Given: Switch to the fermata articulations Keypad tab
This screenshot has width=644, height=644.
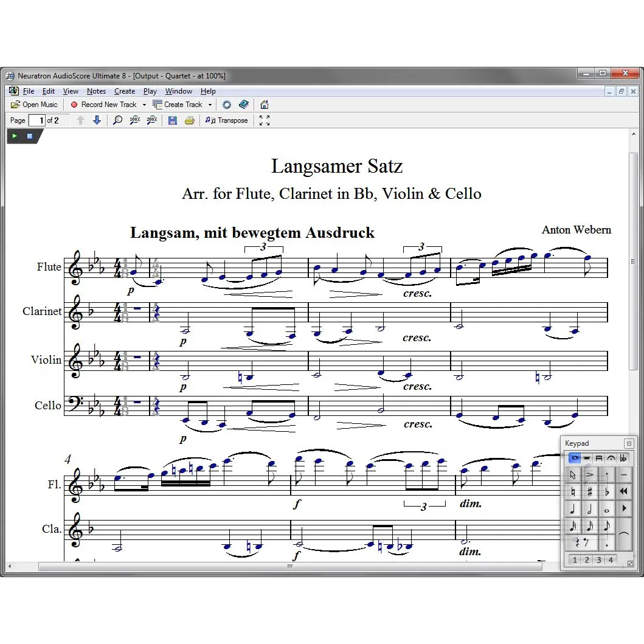Looking at the screenshot, I should (x=611, y=458).
